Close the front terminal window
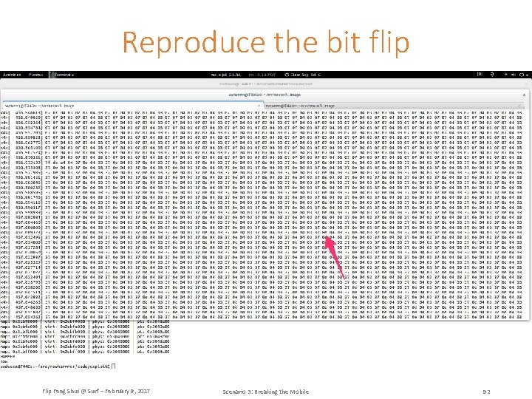The height and width of the screenshot is (399, 532). tap(524, 95)
